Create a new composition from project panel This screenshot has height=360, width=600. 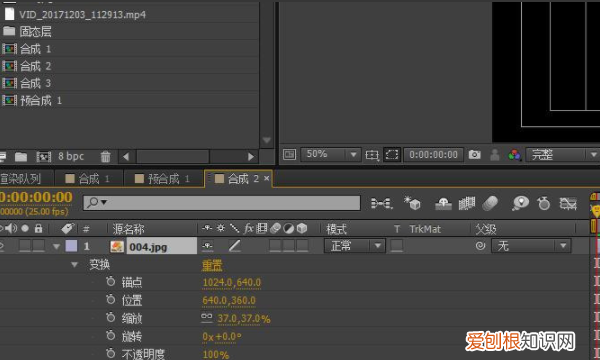click(44, 156)
